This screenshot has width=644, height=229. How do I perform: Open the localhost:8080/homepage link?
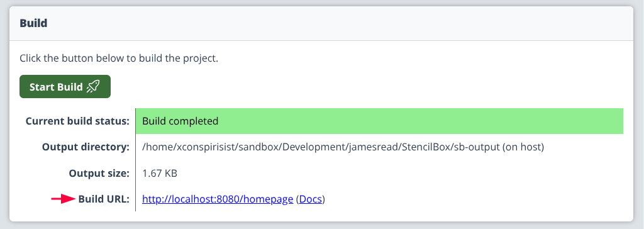[218, 199]
